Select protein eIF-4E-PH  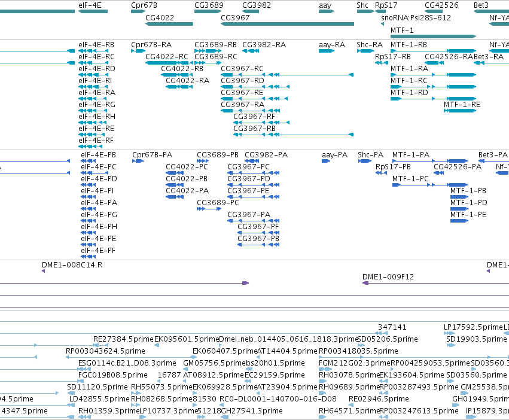[x=99, y=227]
